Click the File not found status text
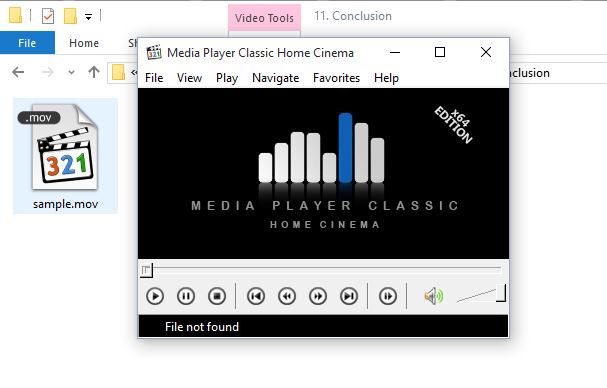This screenshot has height=388, width=607. pyautogui.click(x=202, y=327)
